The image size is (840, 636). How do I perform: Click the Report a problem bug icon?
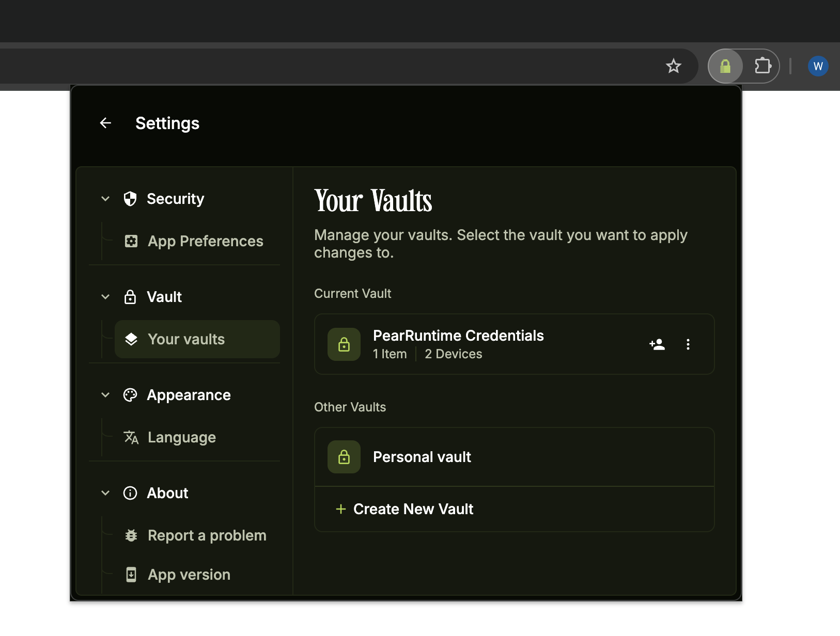click(131, 535)
